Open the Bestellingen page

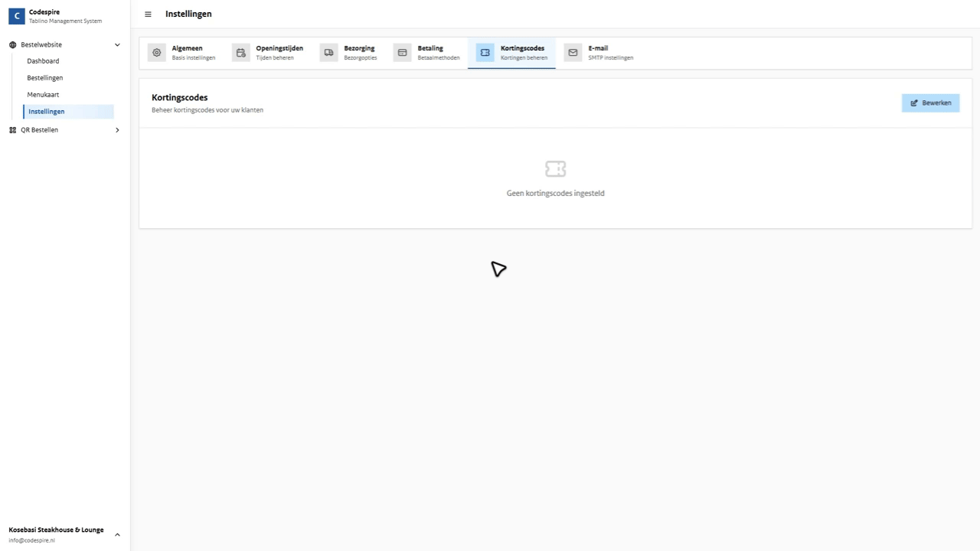pos(44,77)
